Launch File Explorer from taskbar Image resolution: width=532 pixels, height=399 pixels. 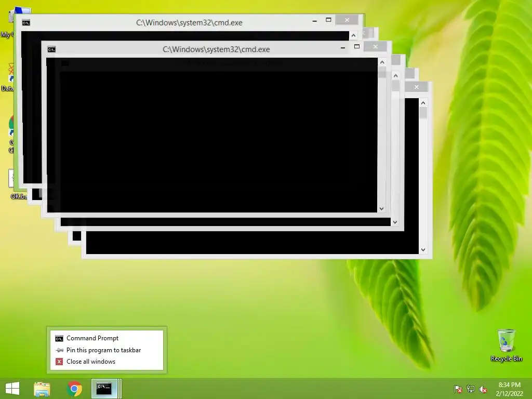click(42, 389)
